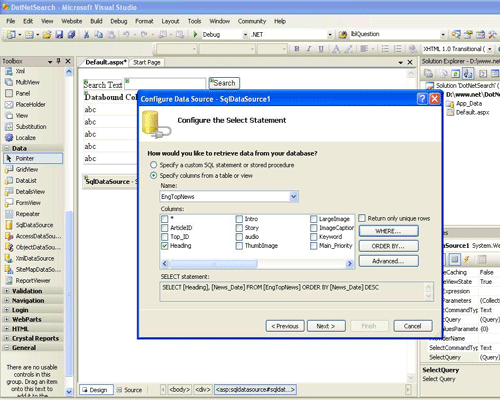Open the Debug configuration dropdown
The height and width of the screenshot is (400, 500).
(x=245, y=34)
